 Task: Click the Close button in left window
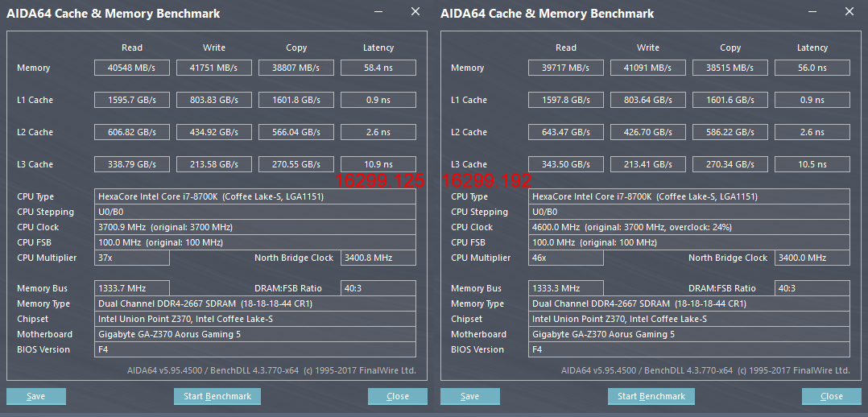coord(398,396)
